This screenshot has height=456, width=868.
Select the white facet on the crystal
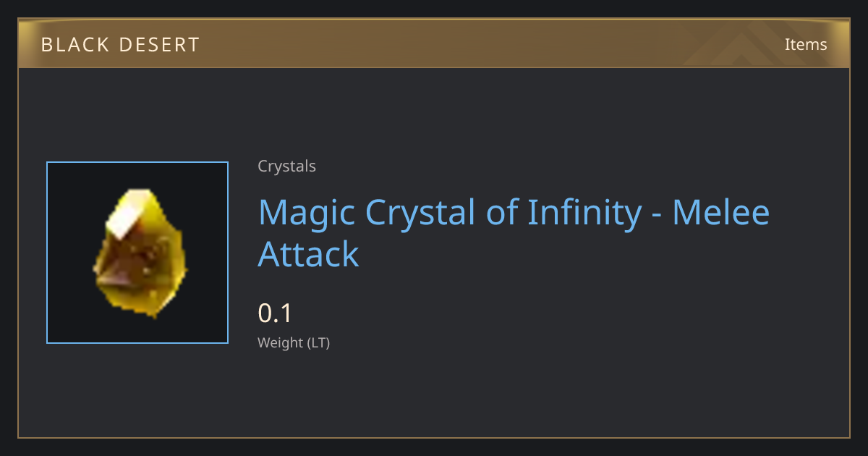(132, 214)
